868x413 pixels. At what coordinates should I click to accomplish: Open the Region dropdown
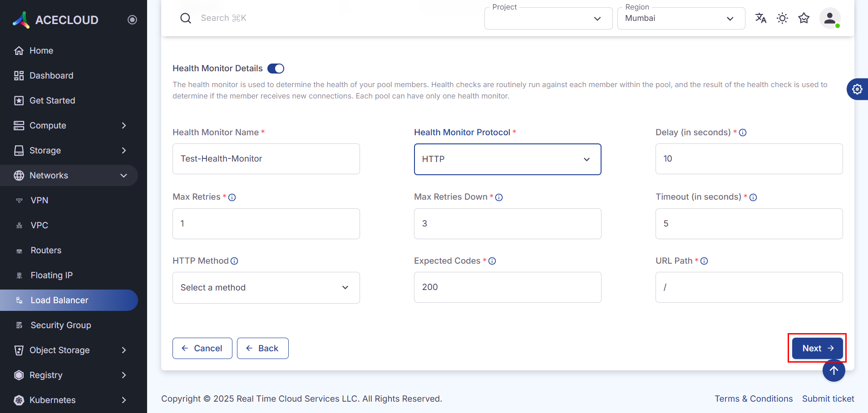(681, 19)
